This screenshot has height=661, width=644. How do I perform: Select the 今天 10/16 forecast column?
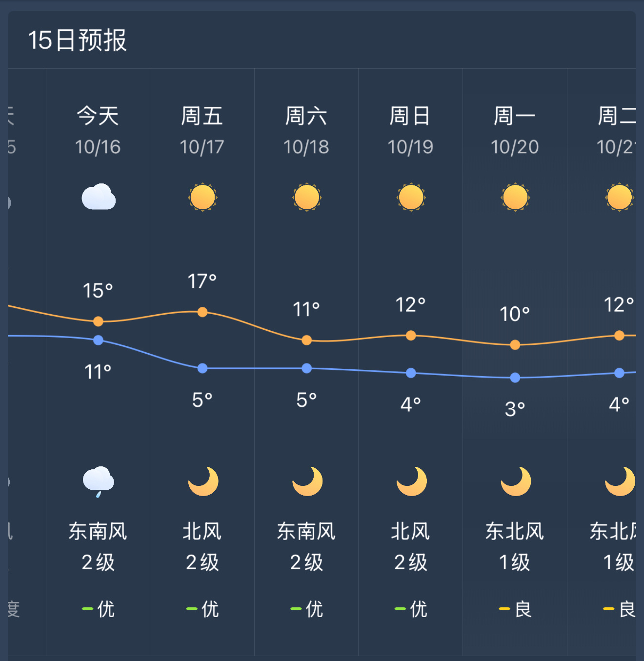pos(98,362)
